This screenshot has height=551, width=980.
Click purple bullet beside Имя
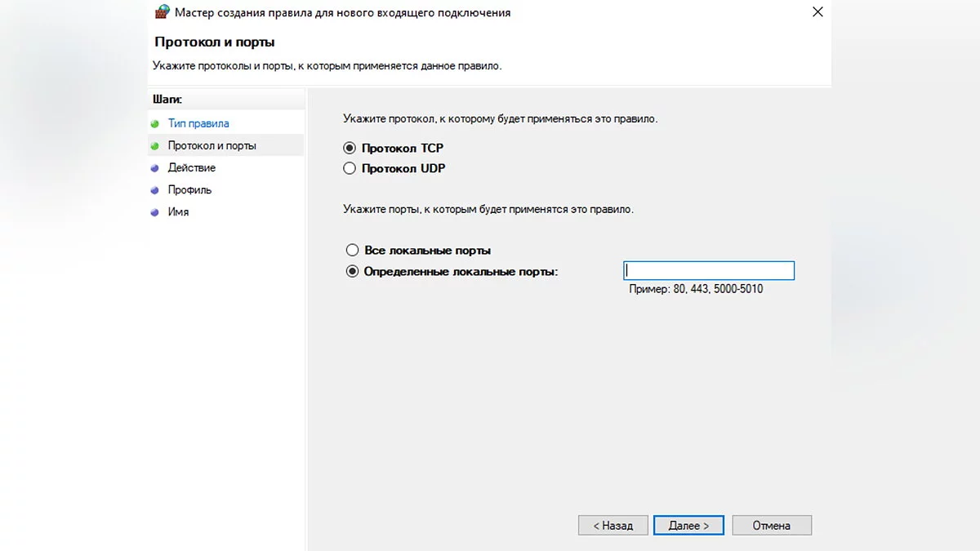(x=154, y=212)
